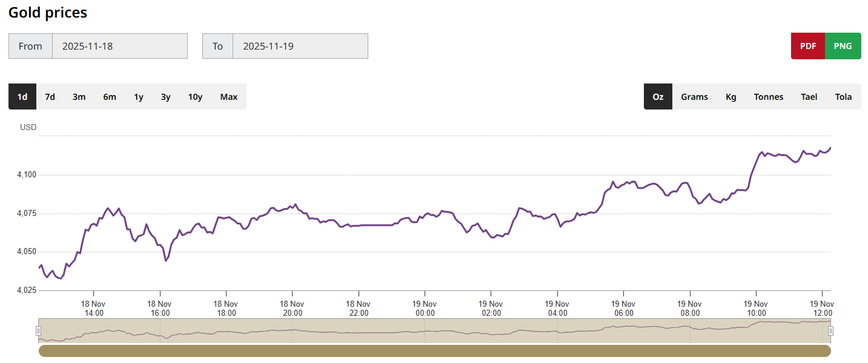Image resolution: width=868 pixels, height=363 pixels.
Task: Export chart as PNG
Action: [x=843, y=46]
